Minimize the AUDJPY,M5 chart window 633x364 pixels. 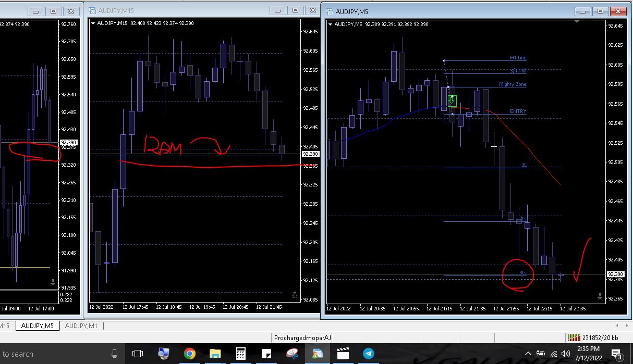coord(583,11)
